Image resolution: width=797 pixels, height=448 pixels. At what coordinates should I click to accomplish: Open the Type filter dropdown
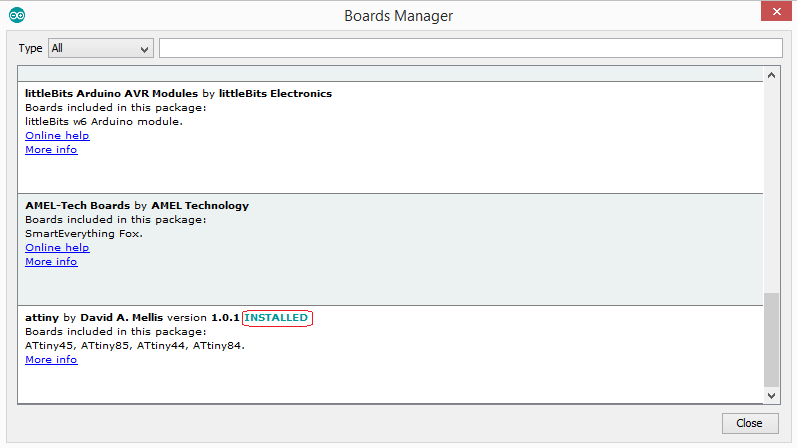(x=101, y=48)
